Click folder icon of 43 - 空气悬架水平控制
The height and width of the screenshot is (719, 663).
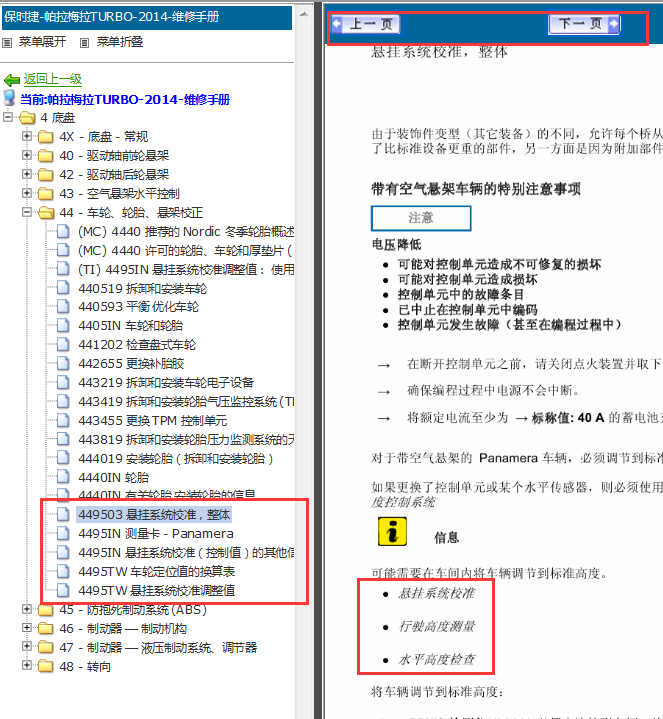tap(45, 194)
